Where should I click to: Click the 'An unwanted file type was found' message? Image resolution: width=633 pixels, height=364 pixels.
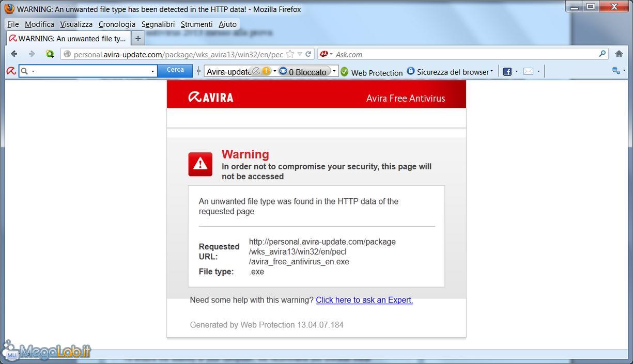tap(299, 206)
